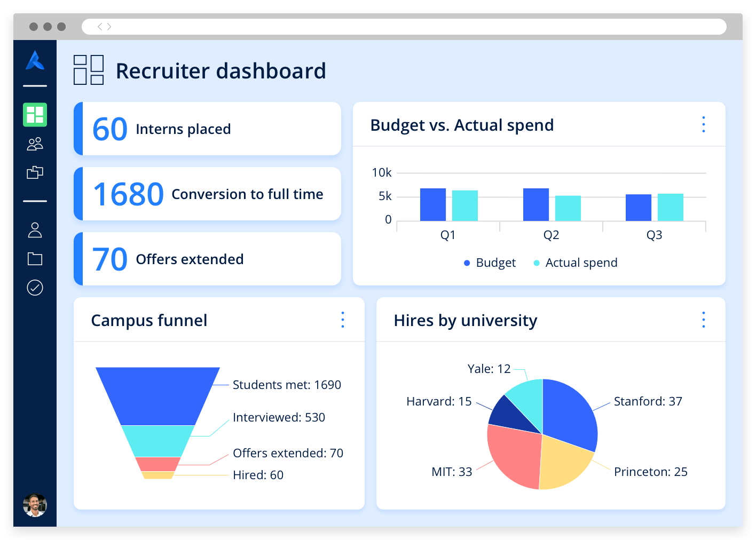Image resolution: width=756 pixels, height=540 pixels.
Task: Open the 1680 Conversion to full time card
Action: [207, 194]
